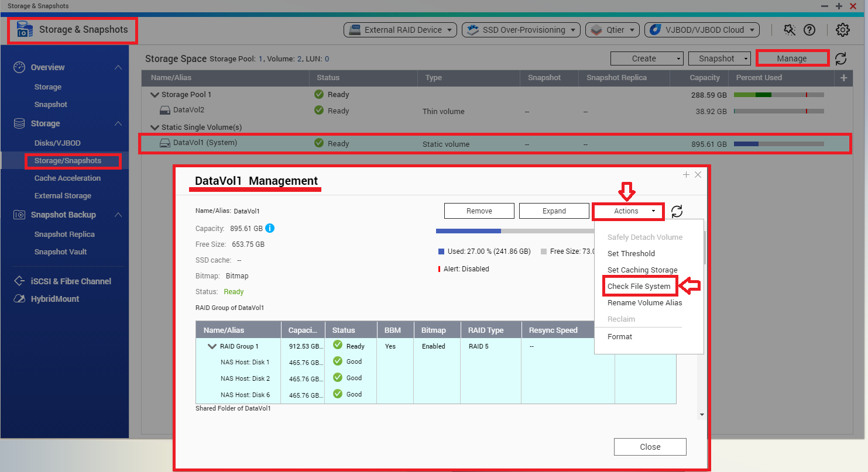868x472 pixels.
Task: Click the Good status icon for Disk 6
Action: click(338, 394)
